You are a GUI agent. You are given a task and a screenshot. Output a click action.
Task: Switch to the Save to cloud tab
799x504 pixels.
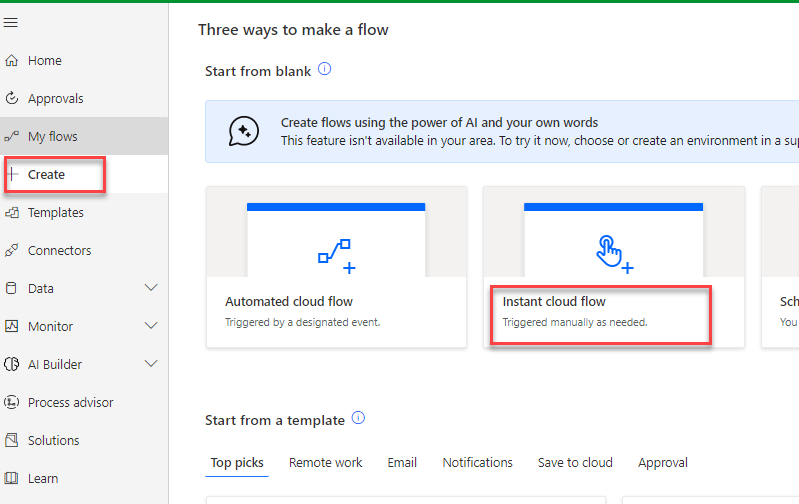tap(575, 463)
